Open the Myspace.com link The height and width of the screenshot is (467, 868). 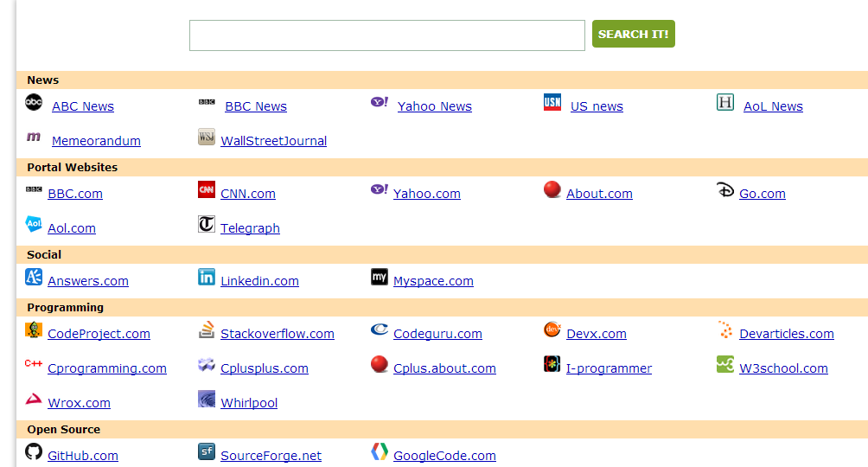point(433,281)
